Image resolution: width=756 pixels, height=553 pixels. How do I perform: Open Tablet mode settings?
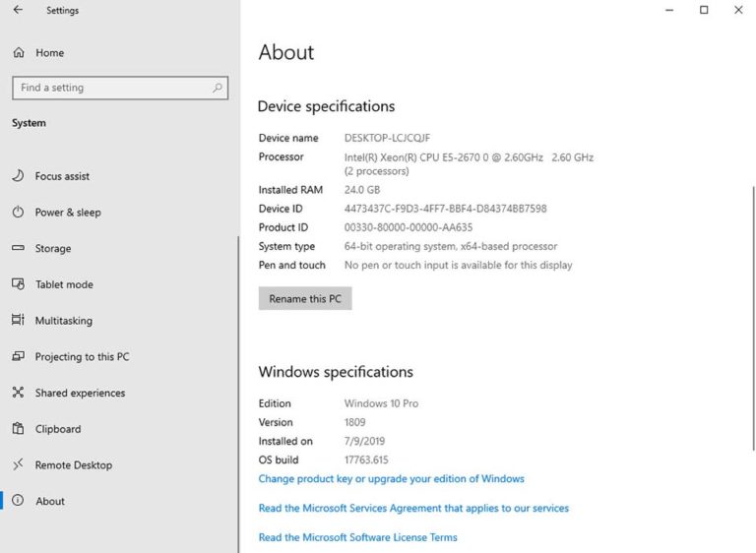64,284
